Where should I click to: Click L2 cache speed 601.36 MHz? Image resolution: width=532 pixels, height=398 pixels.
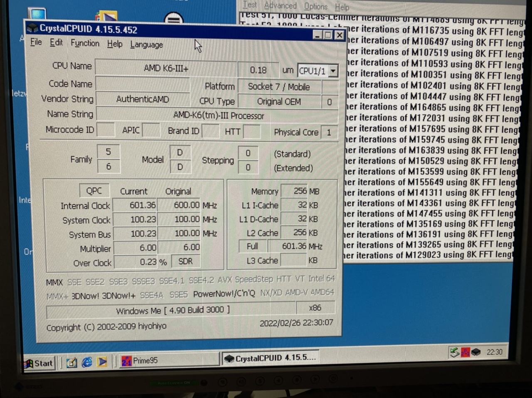pyautogui.click(x=288, y=246)
